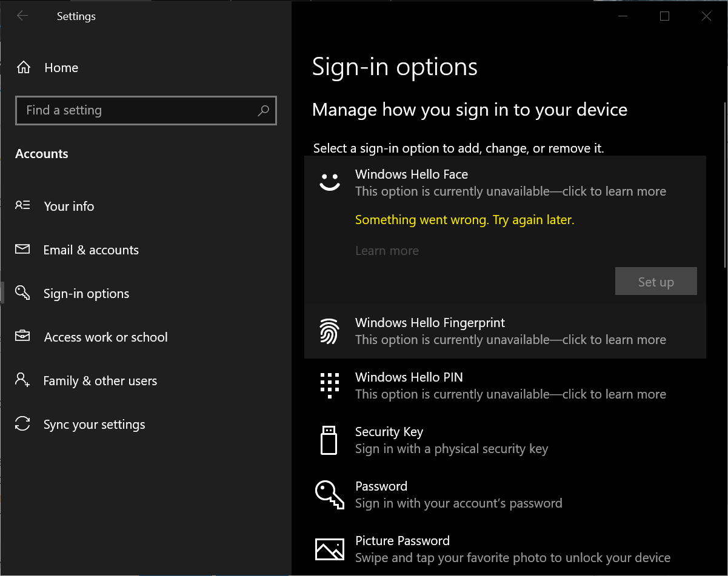
Task: Select the Family & other users icon
Action: coord(22,380)
